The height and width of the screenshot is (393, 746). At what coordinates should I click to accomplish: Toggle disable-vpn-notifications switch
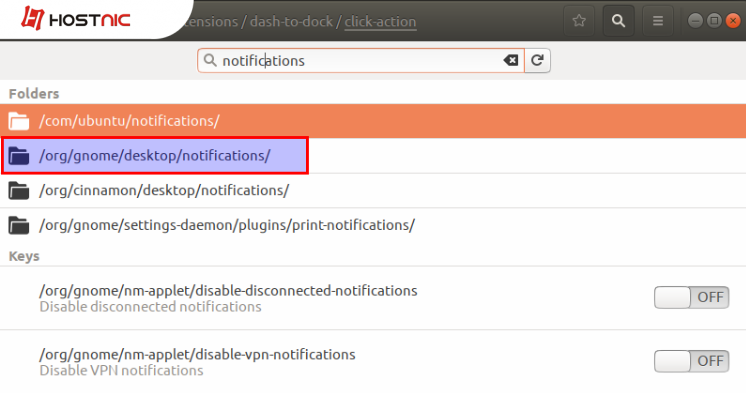(x=691, y=361)
